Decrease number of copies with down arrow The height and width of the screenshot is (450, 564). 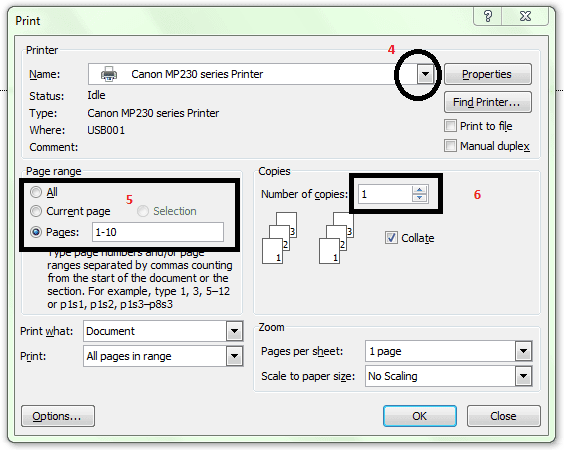[419, 198]
